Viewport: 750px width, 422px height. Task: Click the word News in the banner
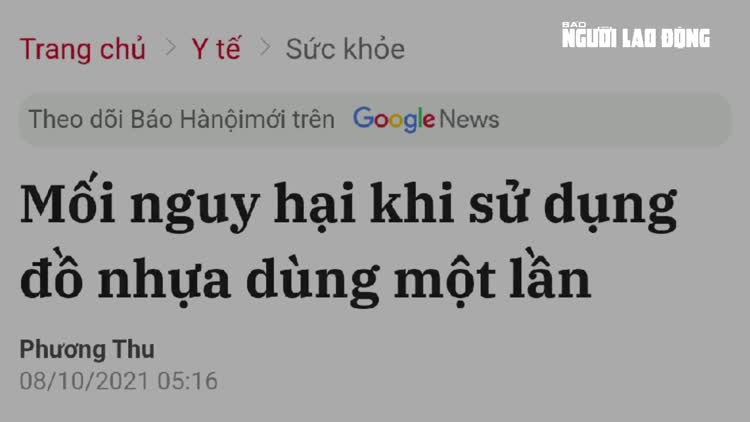point(469,119)
